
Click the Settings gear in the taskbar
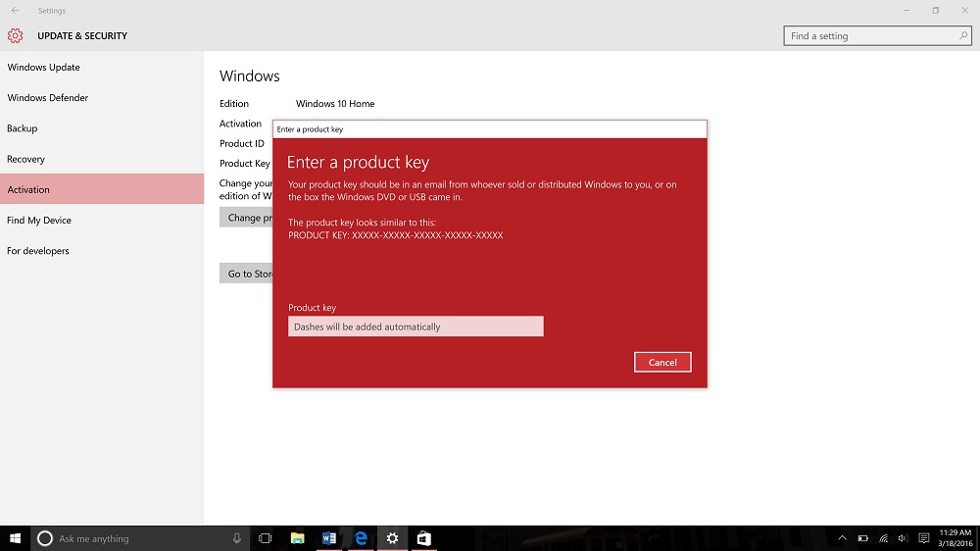[393, 538]
